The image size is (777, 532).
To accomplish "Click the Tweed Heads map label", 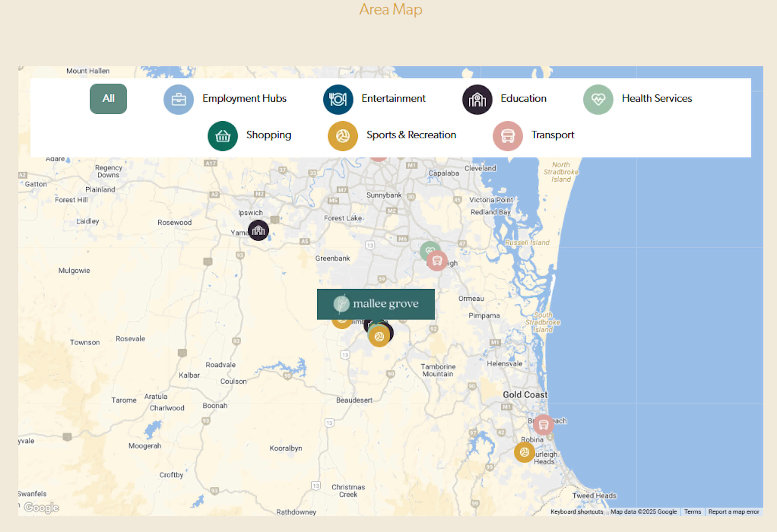I will pyautogui.click(x=594, y=496).
